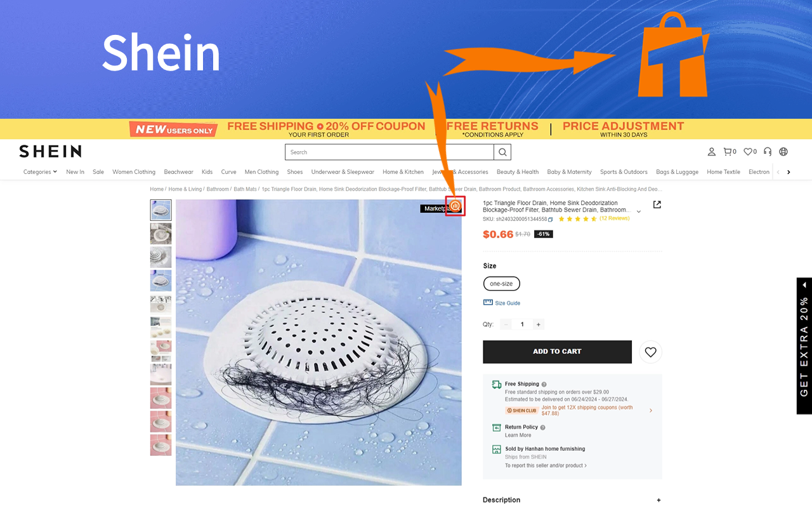This screenshot has width=812, height=508.
Task: Click the search magnifier icon
Action: click(x=502, y=152)
